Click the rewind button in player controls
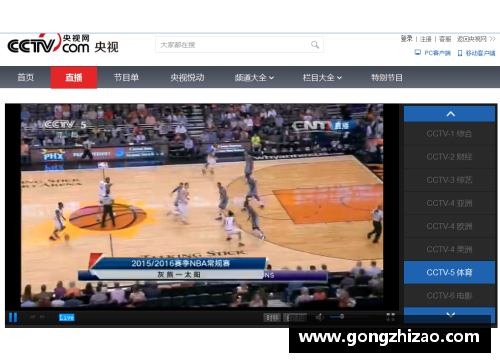 [33, 317]
